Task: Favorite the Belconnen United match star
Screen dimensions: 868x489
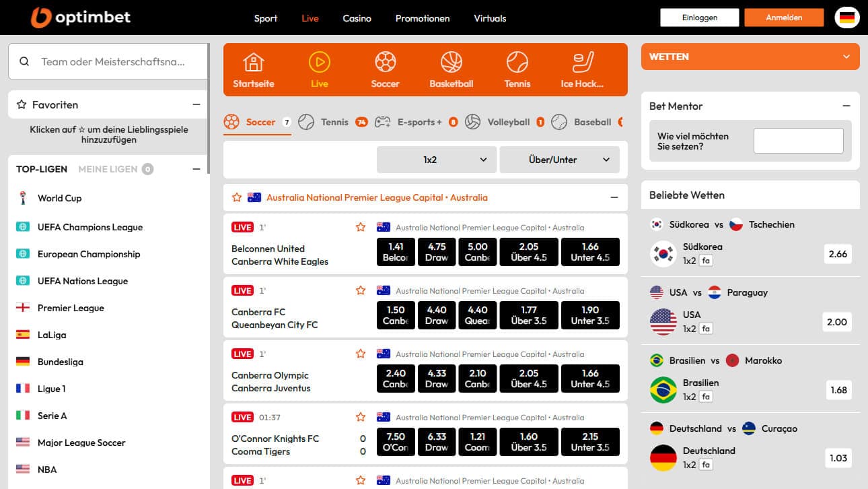Action: pyautogui.click(x=361, y=227)
